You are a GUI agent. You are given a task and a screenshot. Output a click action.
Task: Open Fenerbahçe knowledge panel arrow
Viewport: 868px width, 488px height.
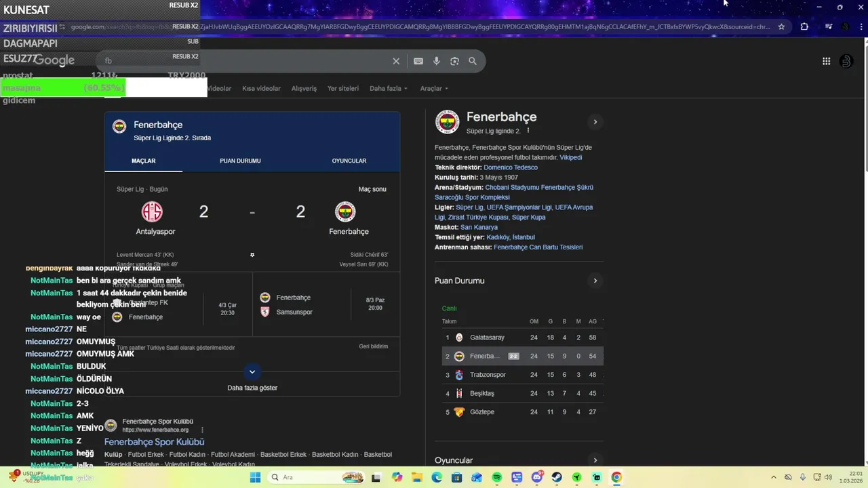click(x=595, y=122)
